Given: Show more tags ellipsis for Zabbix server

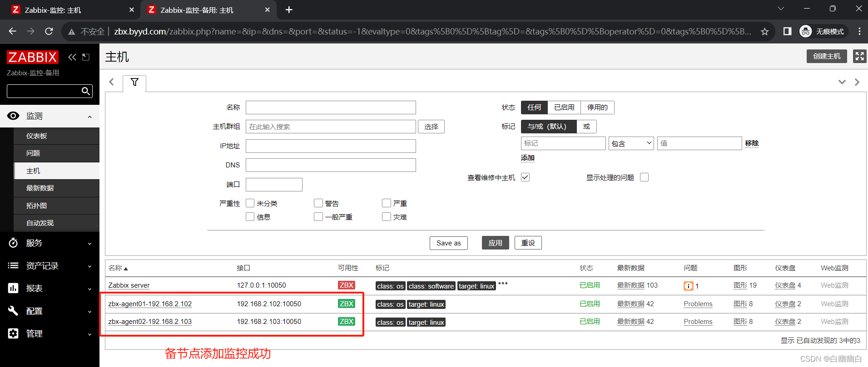Looking at the screenshot, I should pyautogui.click(x=503, y=283).
